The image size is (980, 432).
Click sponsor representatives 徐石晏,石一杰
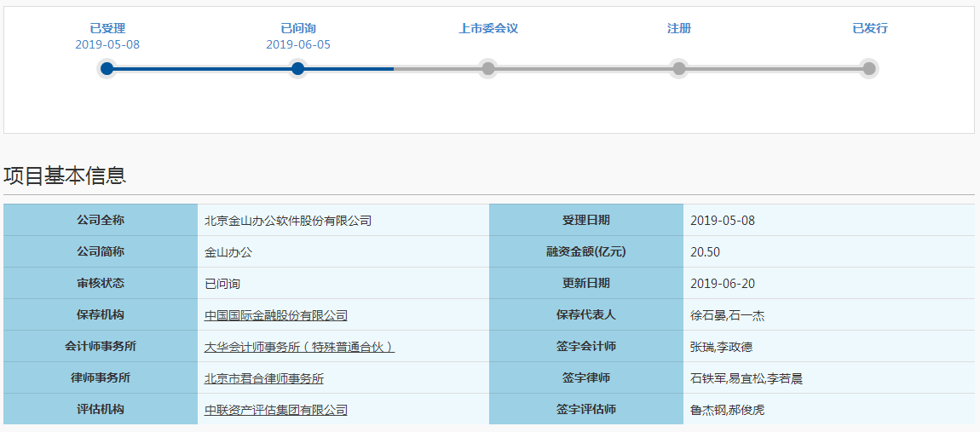click(727, 315)
